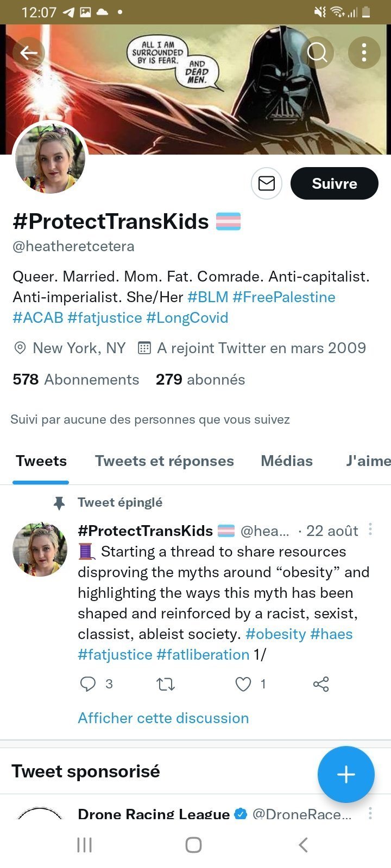This screenshot has height=868, width=391.
Task: Open the sponsored tweet options menu
Action: point(370,813)
